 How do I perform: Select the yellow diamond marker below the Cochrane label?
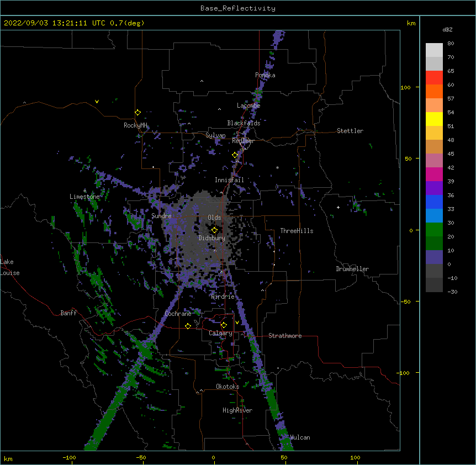click(188, 326)
